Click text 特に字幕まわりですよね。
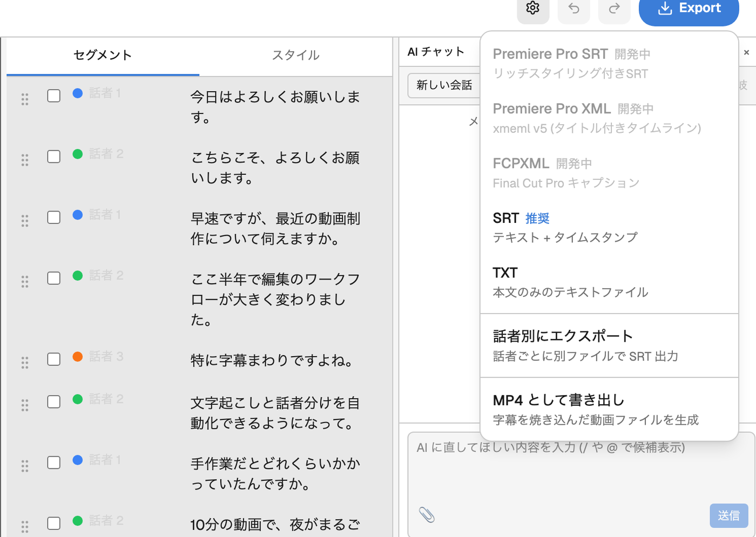 click(273, 360)
